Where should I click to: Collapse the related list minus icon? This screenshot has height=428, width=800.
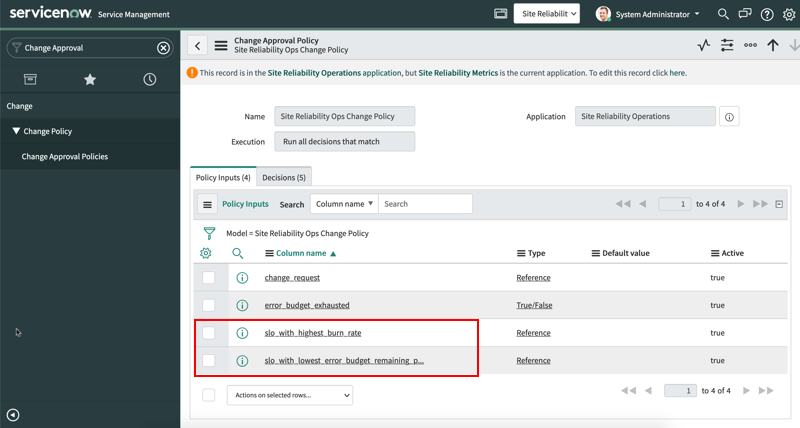779,204
